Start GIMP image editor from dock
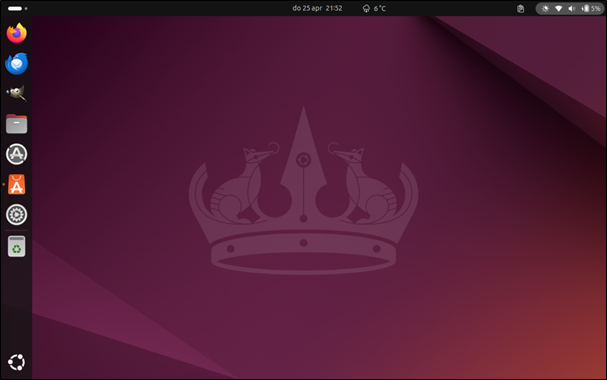The height and width of the screenshot is (380, 607). click(x=17, y=93)
